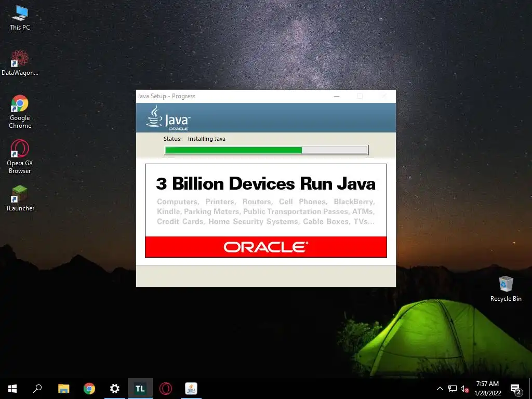The image size is (532, 399).
Task: Open the clock showing 7:57 AM
Action: (x=487, y=389)
